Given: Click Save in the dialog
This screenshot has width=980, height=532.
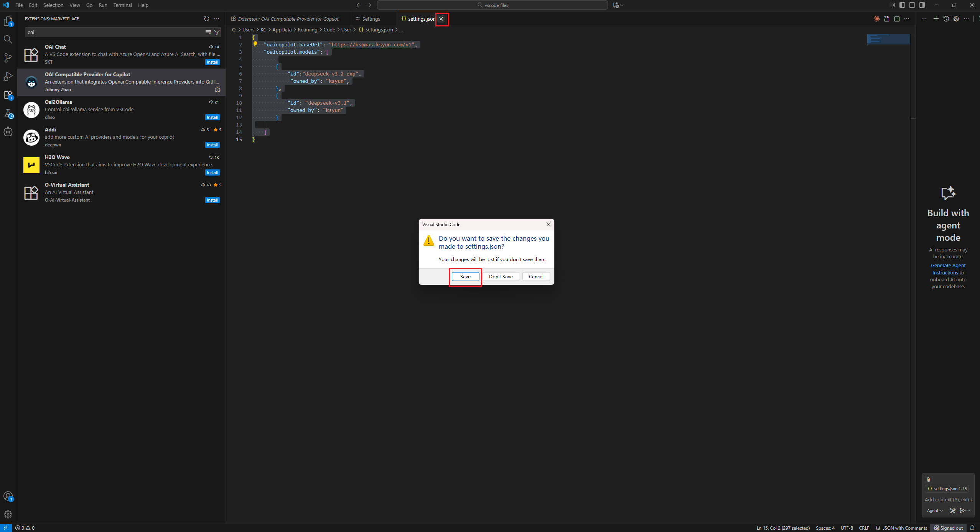Looking at the screenshot, I should (x=465, y=276).
